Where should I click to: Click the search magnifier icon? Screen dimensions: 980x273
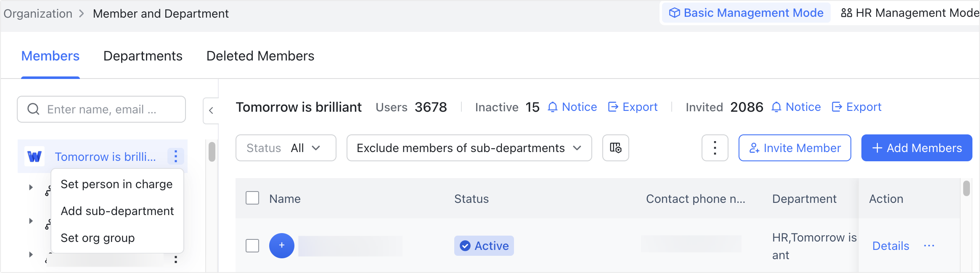[33, 109]
